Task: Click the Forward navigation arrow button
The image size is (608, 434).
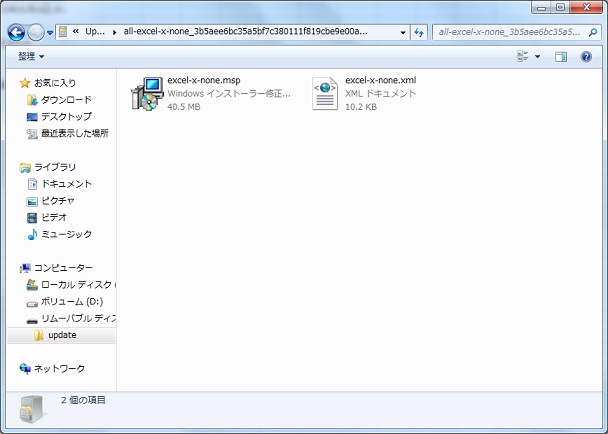Action: pos(36,33)
